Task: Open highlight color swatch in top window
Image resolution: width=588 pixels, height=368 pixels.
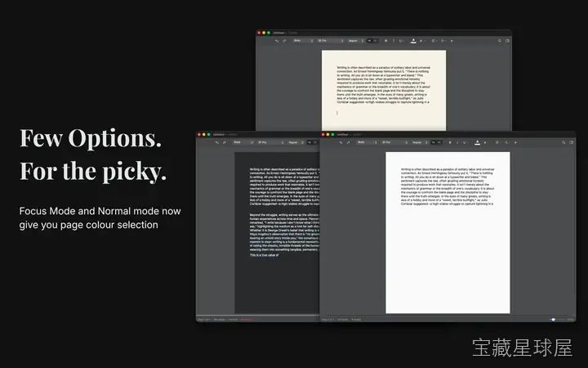Action: (x=413, y=41)
